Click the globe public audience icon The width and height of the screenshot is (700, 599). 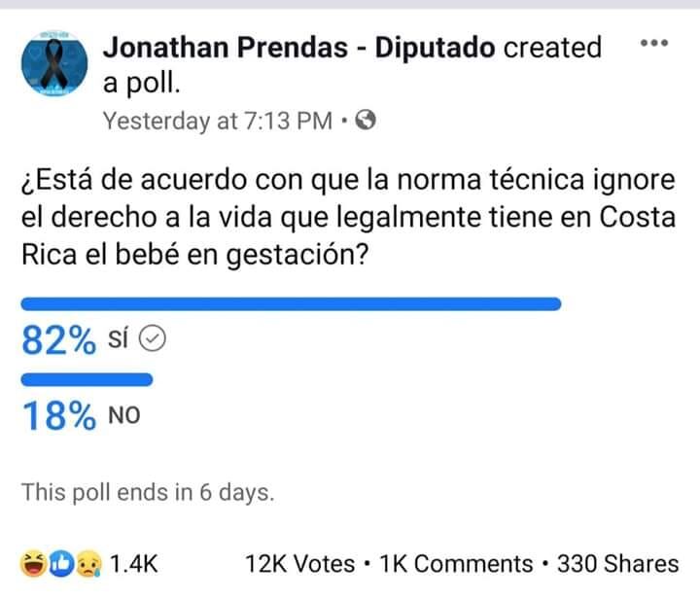[x=367, y=121]
